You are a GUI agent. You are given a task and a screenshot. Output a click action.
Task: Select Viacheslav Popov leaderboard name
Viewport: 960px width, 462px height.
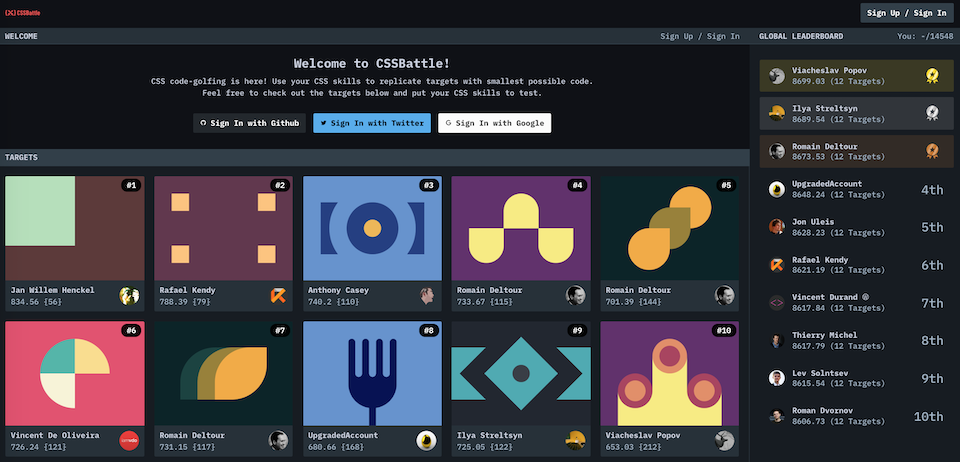pyautogui.click(x=829, y=70)
